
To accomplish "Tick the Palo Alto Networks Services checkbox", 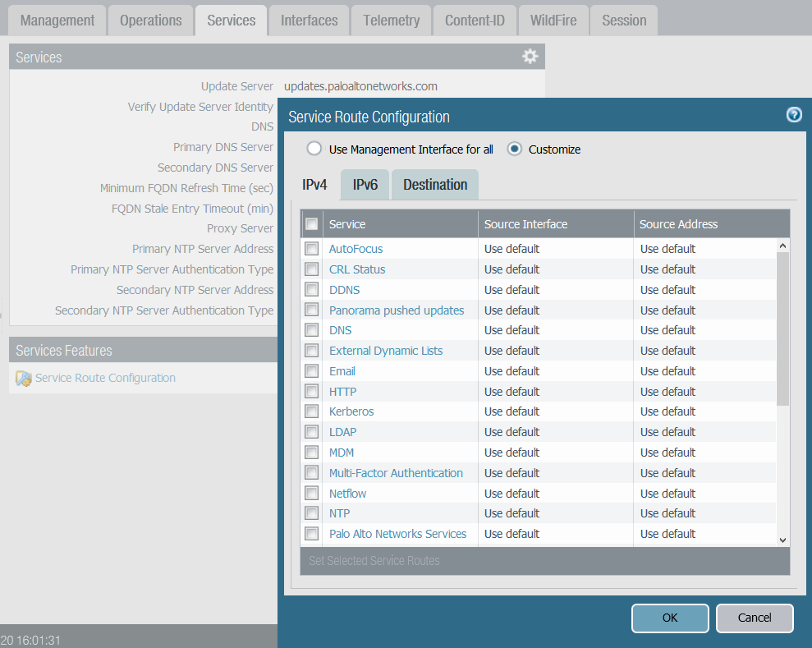I will (x=311, y=534).
